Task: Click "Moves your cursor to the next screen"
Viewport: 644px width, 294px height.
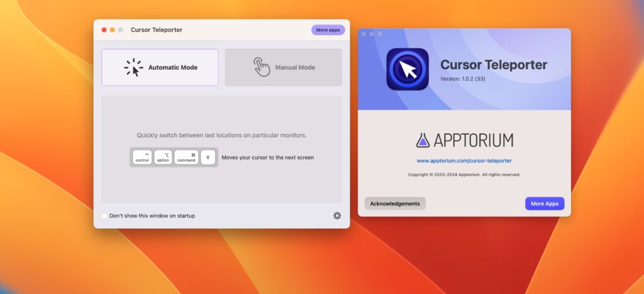Action: coord(268,157)
